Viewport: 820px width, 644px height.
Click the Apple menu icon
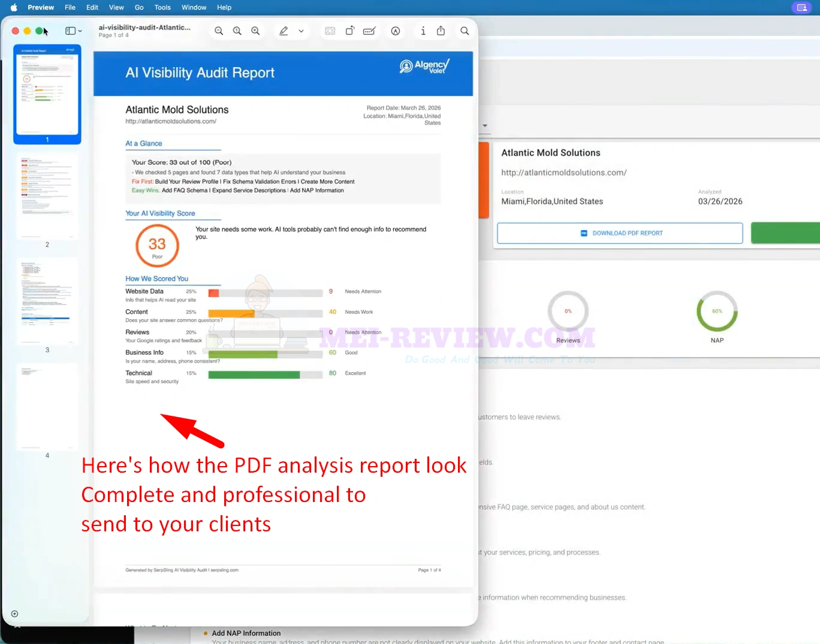click(x=14, y=7)
